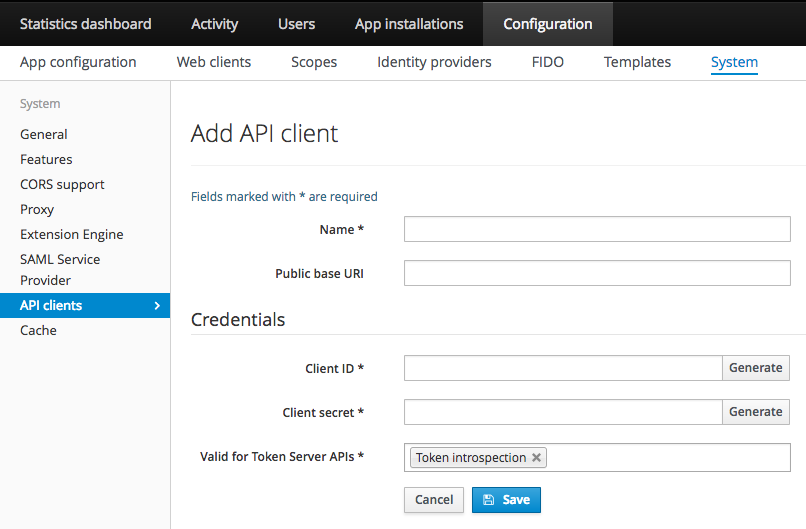The height and width of the screenshot is (529, 806).
Task: Remove the Token introspection tag
Action: click(536, 458)
